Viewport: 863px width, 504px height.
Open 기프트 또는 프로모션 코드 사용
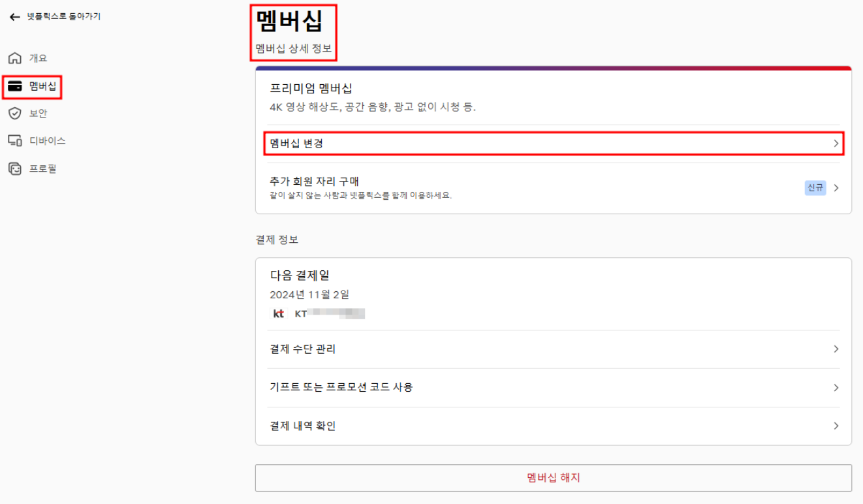[554, 388]
